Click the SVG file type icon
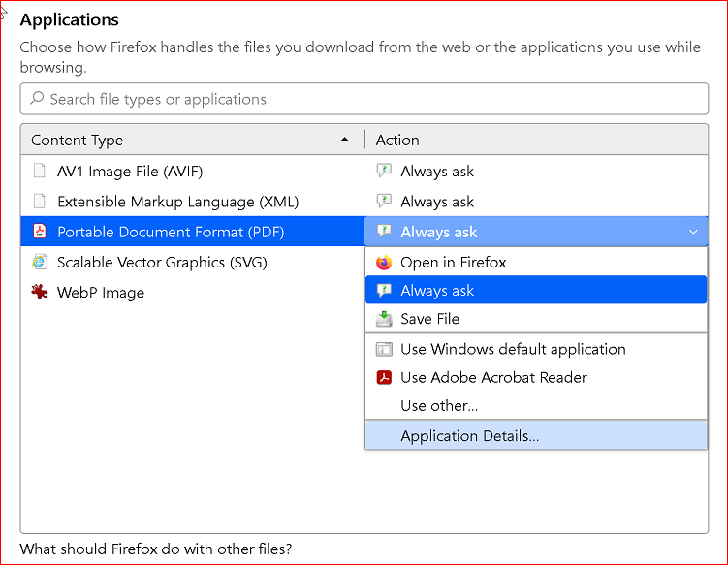This screenshot has height=565, width=728. (40, 262)
